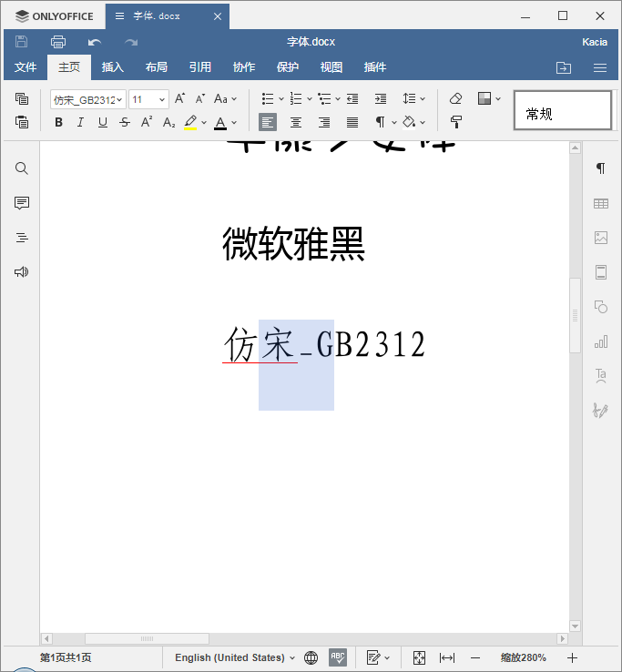Click the globe document language icon
Viewport: 622px width, 672px height.
[311, 657]
